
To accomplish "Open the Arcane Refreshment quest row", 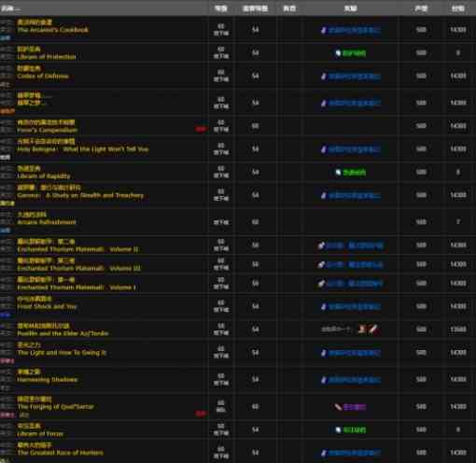I will [47, 222].
